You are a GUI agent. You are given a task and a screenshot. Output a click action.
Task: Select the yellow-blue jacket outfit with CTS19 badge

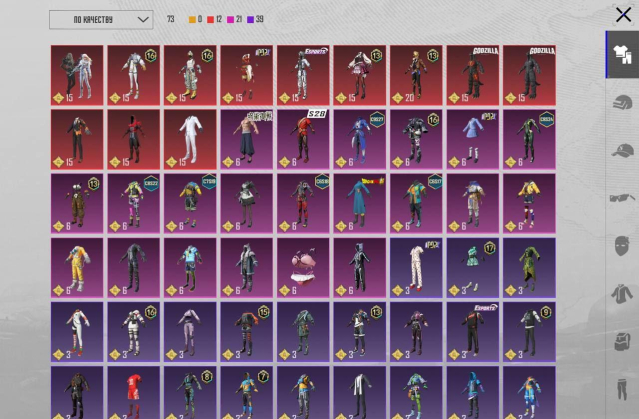190,203
